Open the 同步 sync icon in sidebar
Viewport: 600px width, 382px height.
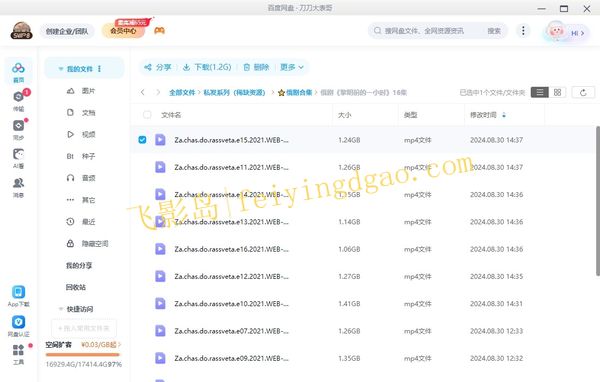point(18,126)
